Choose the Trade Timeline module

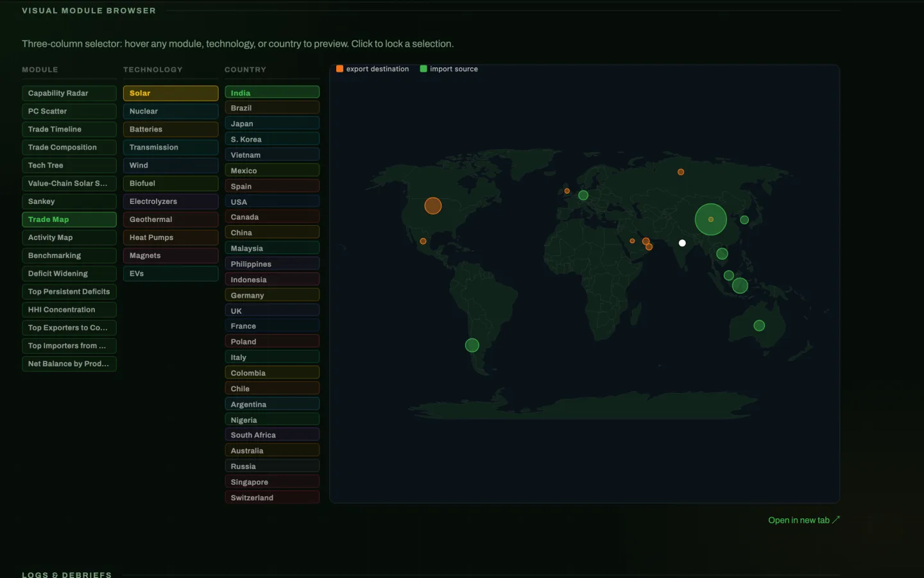coord(69,129)
